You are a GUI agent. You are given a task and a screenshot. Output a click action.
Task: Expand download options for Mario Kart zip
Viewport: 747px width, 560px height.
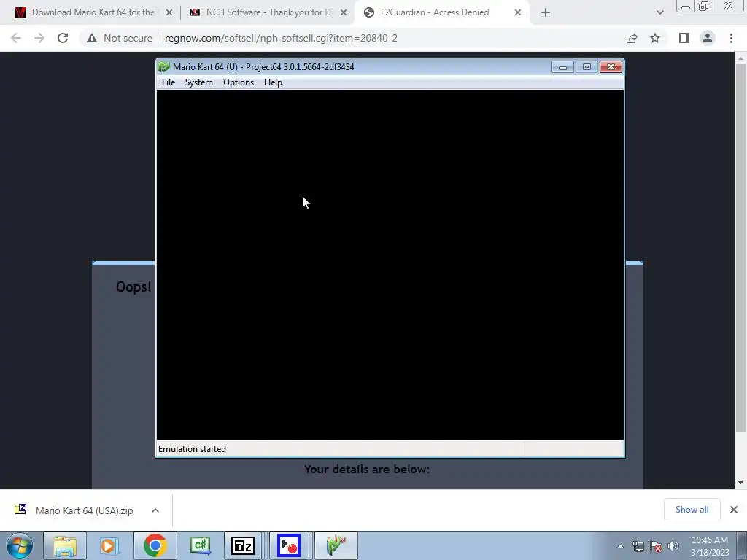pyautogui.click(x=155, y=510)
